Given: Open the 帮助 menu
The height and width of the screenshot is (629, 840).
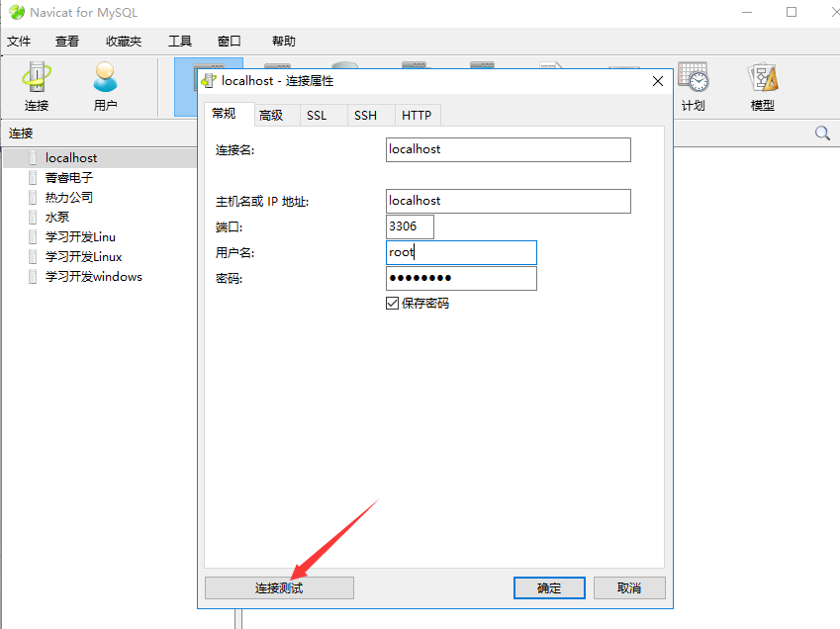Looking at the screenshot, I should (x=284, y=42).
